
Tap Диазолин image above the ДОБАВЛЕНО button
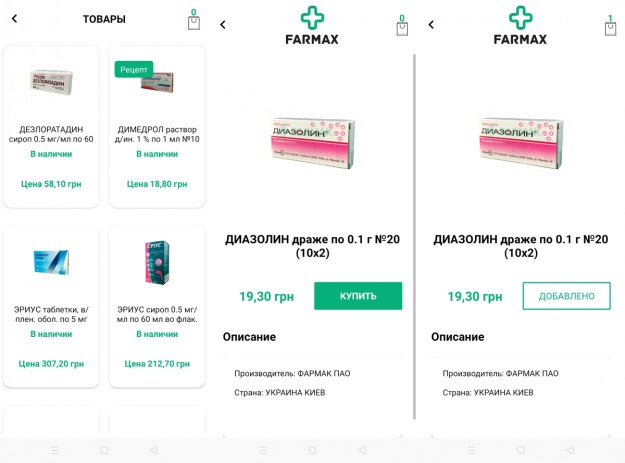coord(521,143)
